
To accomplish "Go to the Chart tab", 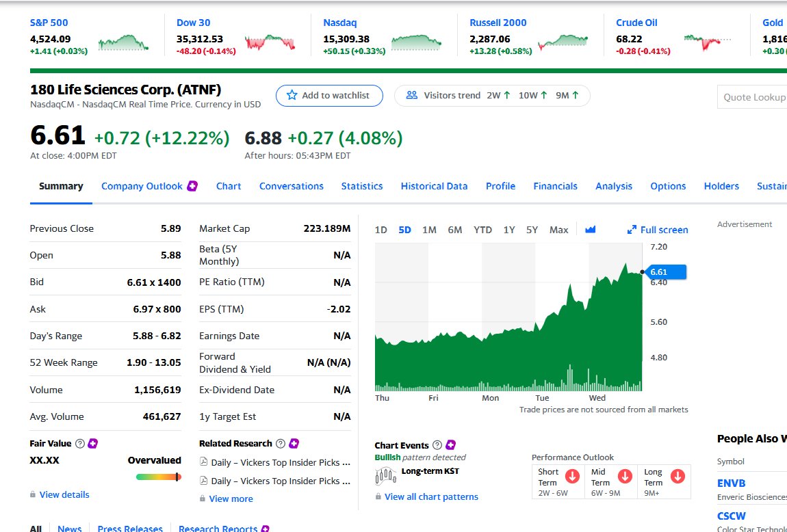I will point(229,186).
